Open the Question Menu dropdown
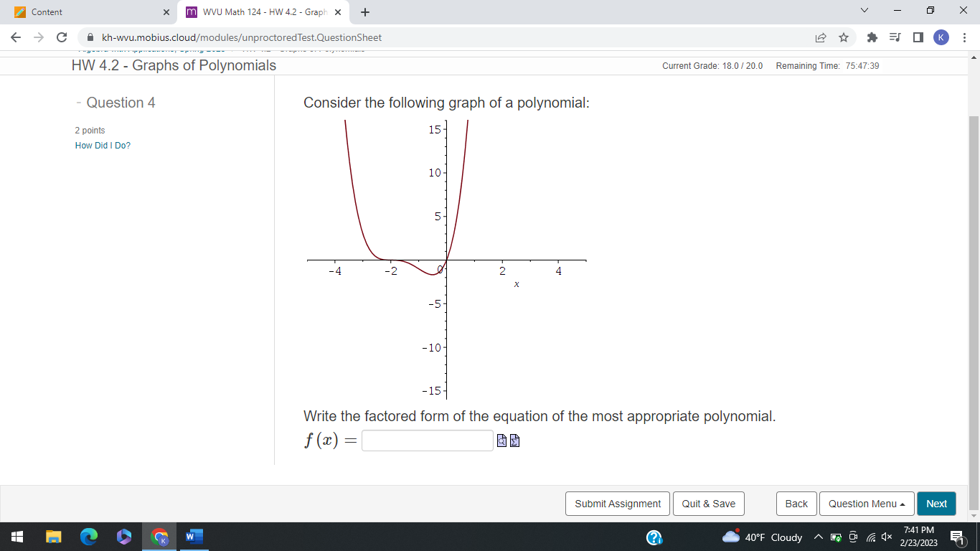 pyautogui.click(x=867, y=503)
